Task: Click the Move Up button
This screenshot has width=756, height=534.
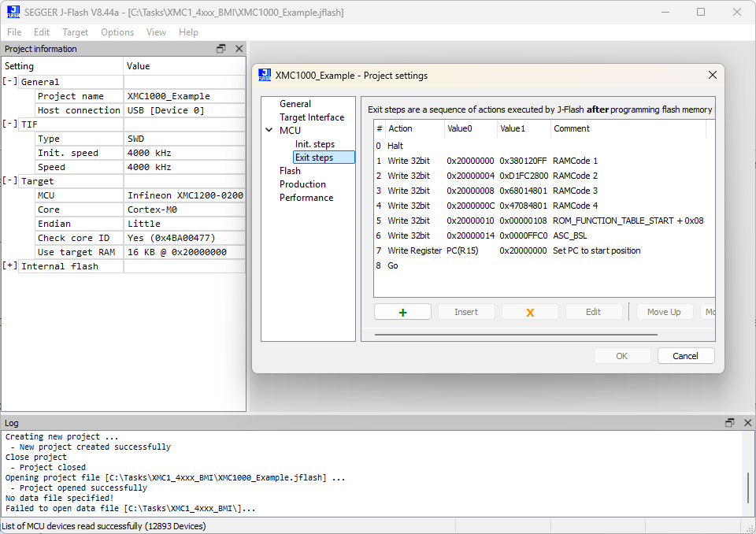Action: (663, 312)
